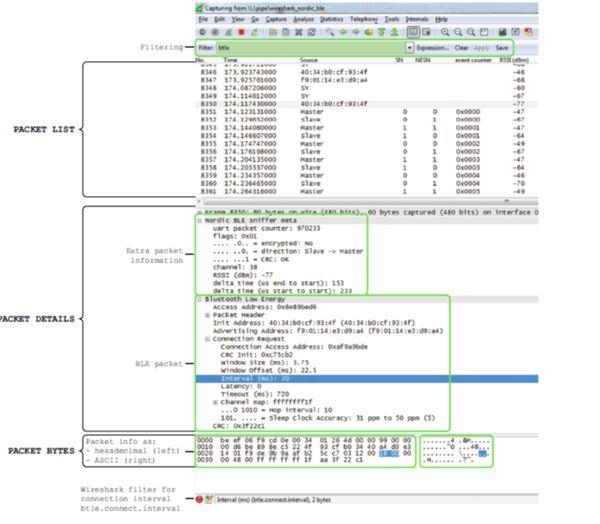Screen dimensions: 600x524
Task: Toggle auto scroll in live capture
Action: pos(426,33)
